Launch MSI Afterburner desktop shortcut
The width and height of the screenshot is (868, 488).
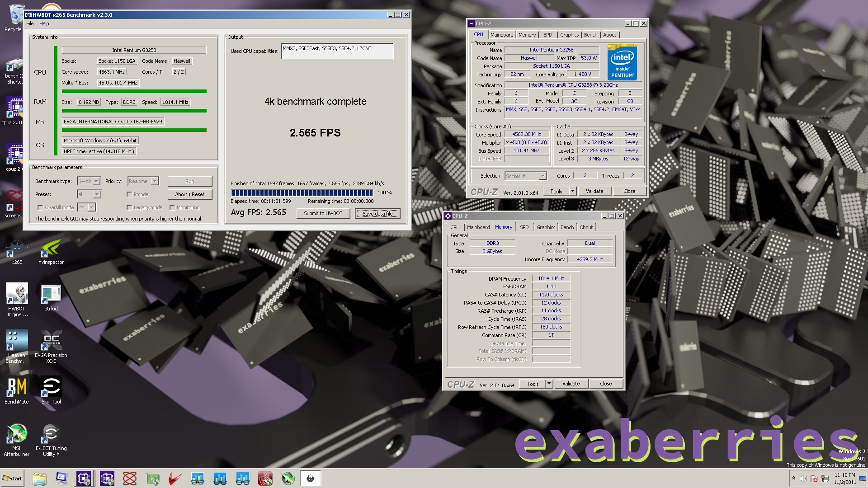click(x=17, y=440)
